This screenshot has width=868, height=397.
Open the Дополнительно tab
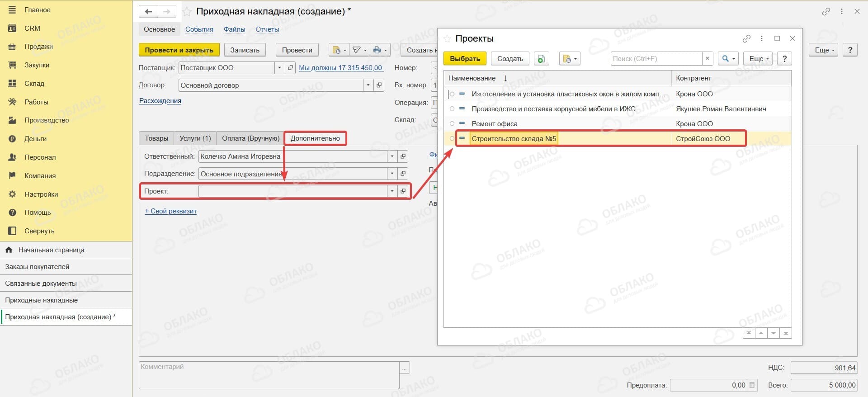click(x=315, y=138)
